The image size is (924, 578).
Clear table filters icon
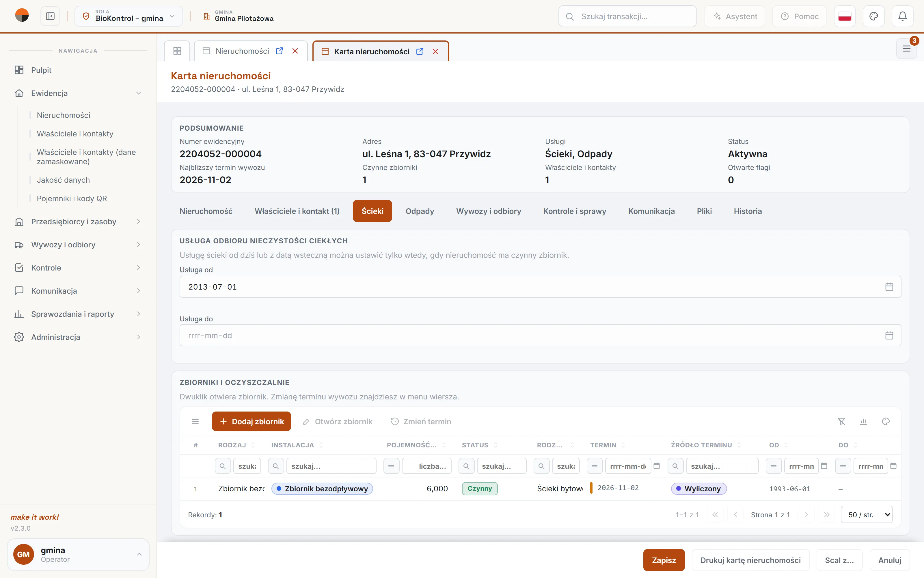pyautogui.click(x=841, y=421)
